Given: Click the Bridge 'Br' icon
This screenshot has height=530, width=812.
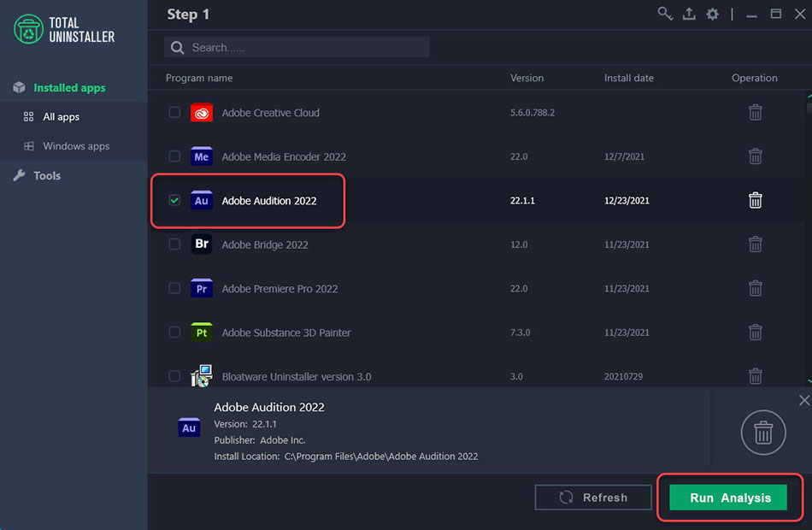Looking at the screenshot, I should pyautogui.click(x=202, y=244).
